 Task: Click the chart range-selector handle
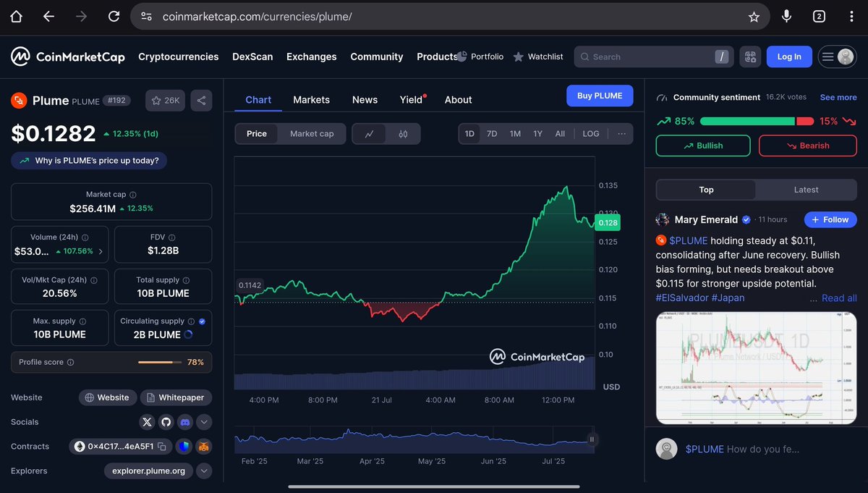pos(592,439)
